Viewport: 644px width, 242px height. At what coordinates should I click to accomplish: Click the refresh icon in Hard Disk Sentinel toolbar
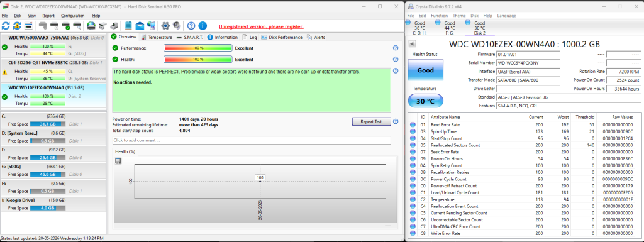point(6,26)
